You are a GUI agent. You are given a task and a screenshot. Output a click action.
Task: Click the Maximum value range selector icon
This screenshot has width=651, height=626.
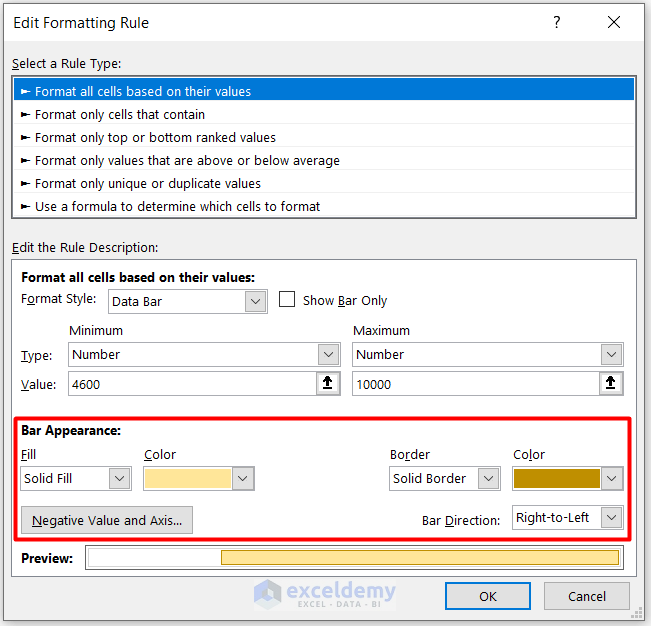611,383
